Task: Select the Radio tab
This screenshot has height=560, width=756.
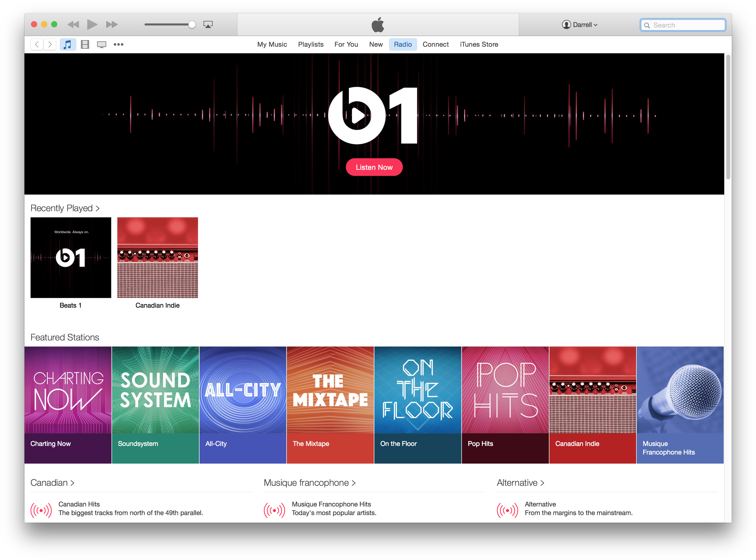Action: [403, 44]
